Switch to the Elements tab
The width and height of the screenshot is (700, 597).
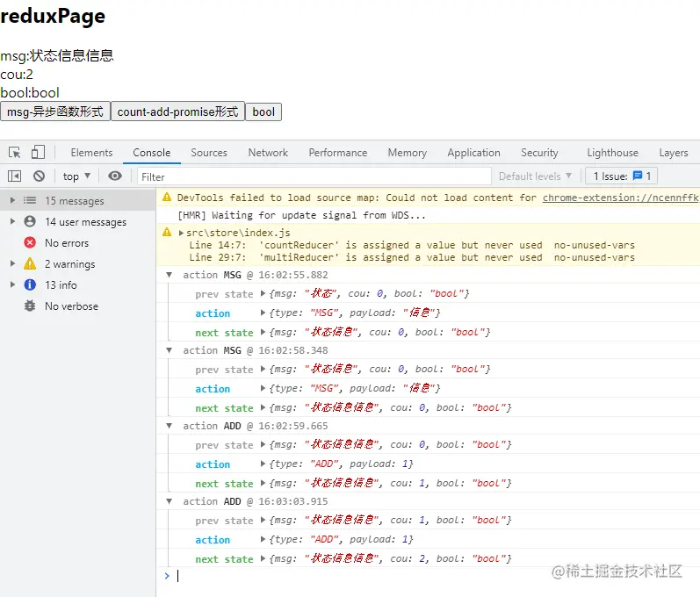(91, 153)
